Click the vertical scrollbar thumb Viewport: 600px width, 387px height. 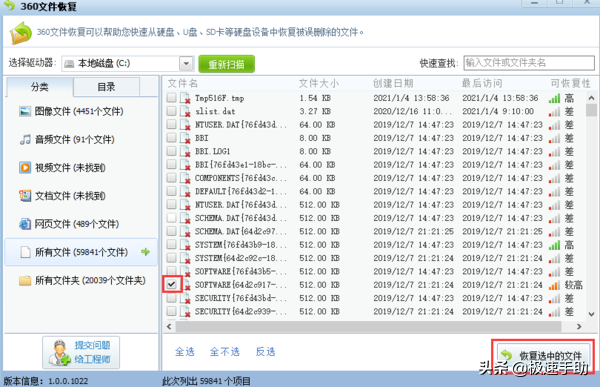[x=591, y=110]
